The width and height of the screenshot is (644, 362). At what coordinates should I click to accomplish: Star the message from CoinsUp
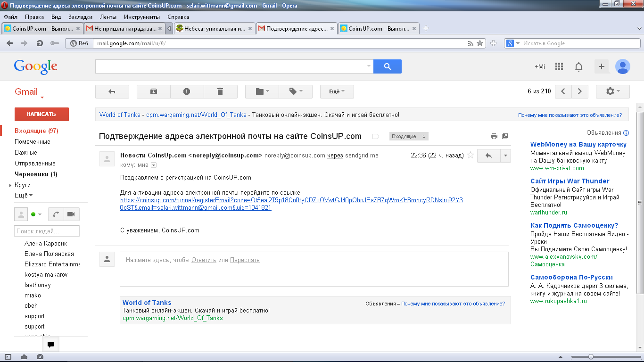470,155
